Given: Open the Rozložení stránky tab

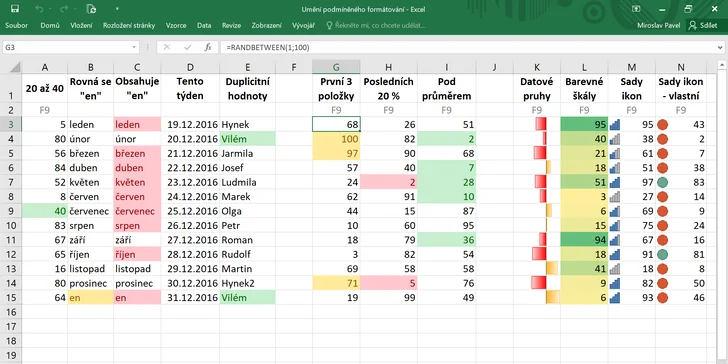Looking at the screenshot, I should coord(129,26).
